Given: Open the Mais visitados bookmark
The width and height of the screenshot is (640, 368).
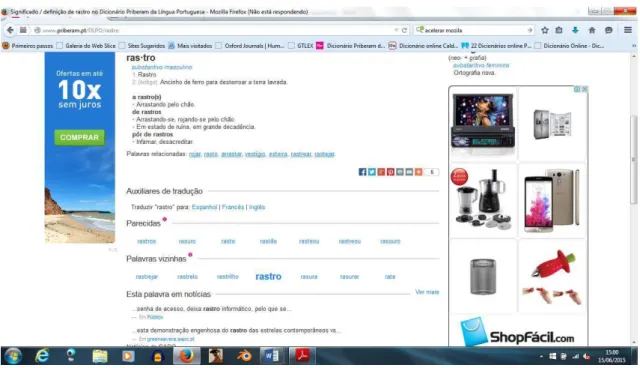Looking at the screenshot, I should point(190,46).
